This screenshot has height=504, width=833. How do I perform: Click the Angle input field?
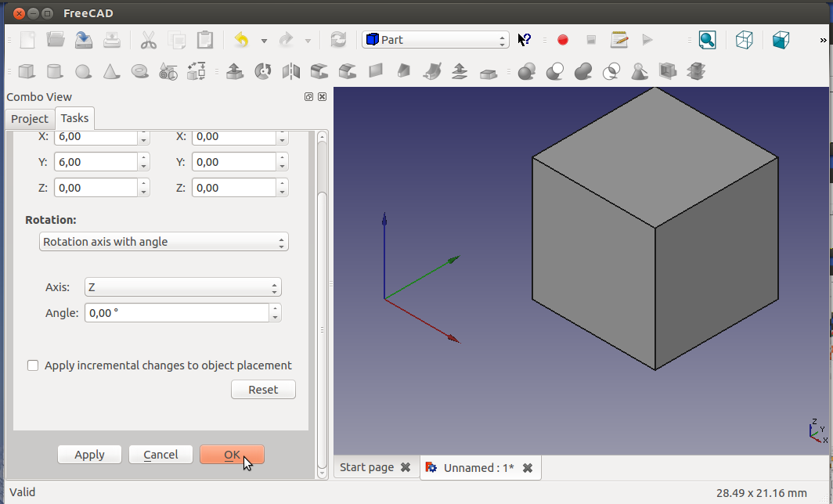[176, 313]
